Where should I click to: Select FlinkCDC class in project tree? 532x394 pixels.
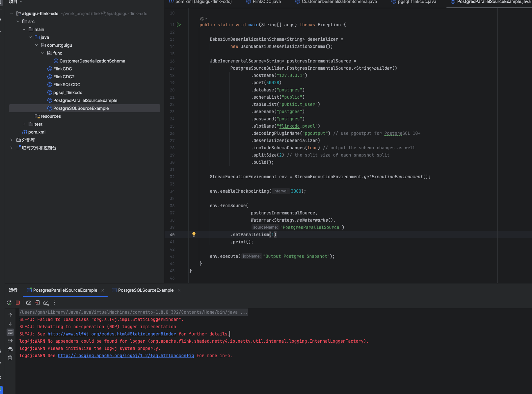click(x=63, y=69)
